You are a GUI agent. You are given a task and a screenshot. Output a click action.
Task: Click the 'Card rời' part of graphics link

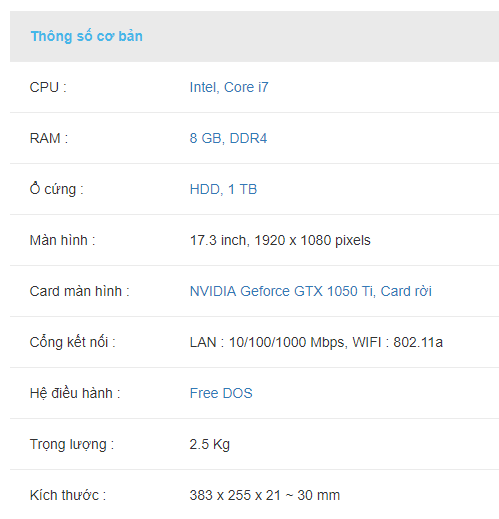tap(406, 291)
